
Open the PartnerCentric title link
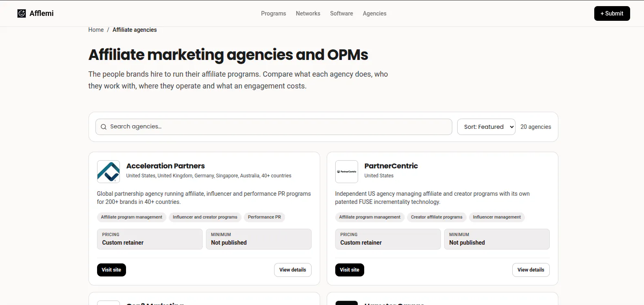[391, 166]
